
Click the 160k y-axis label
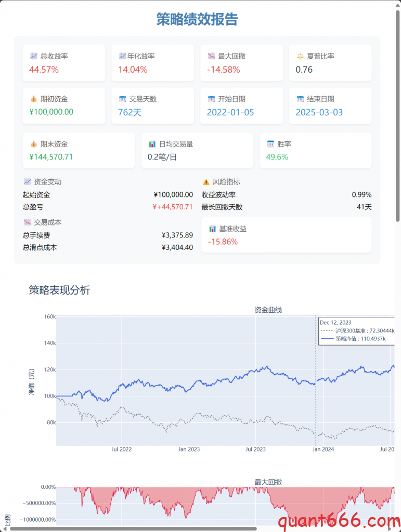50,316
